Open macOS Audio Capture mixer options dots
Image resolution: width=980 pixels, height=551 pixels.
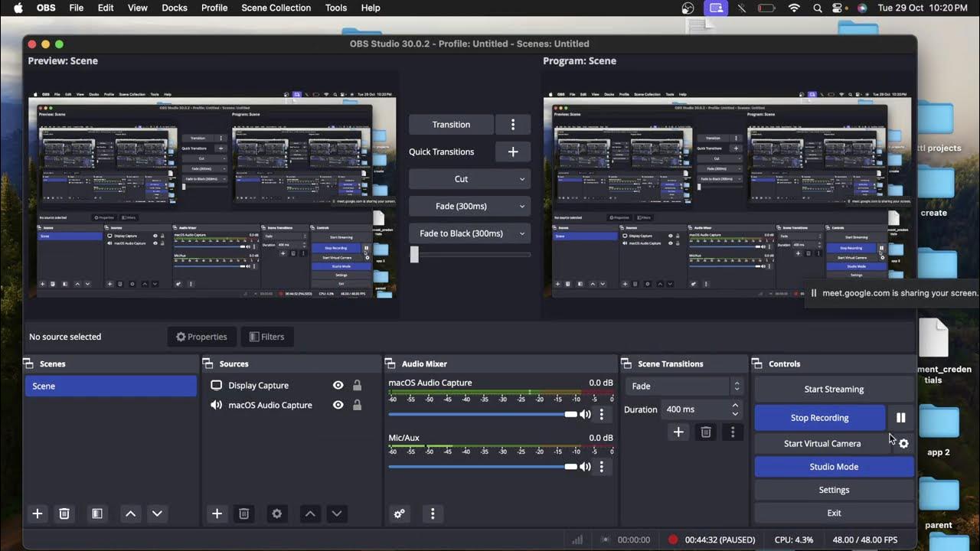pyautogui.click(x=602, y=414)
